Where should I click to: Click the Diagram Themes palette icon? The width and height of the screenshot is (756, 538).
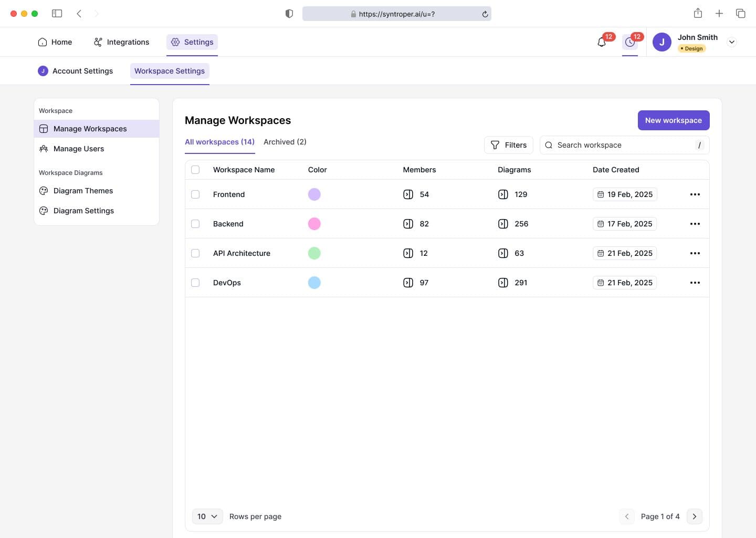44,191
